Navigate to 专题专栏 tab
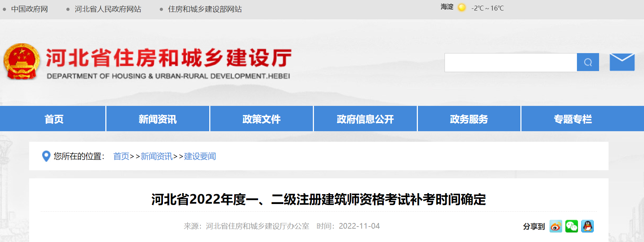This screenshot has height=242, width=644. 573,119
